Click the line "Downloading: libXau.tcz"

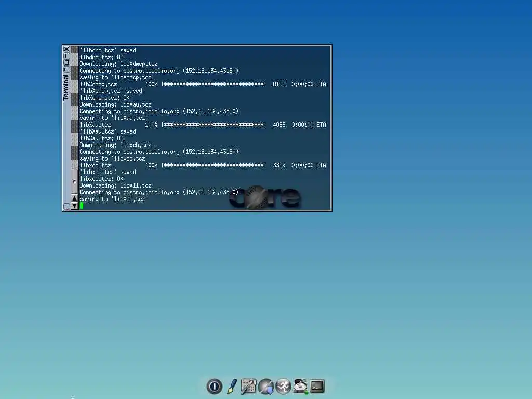pyautogui.click(x=115, y=104)
